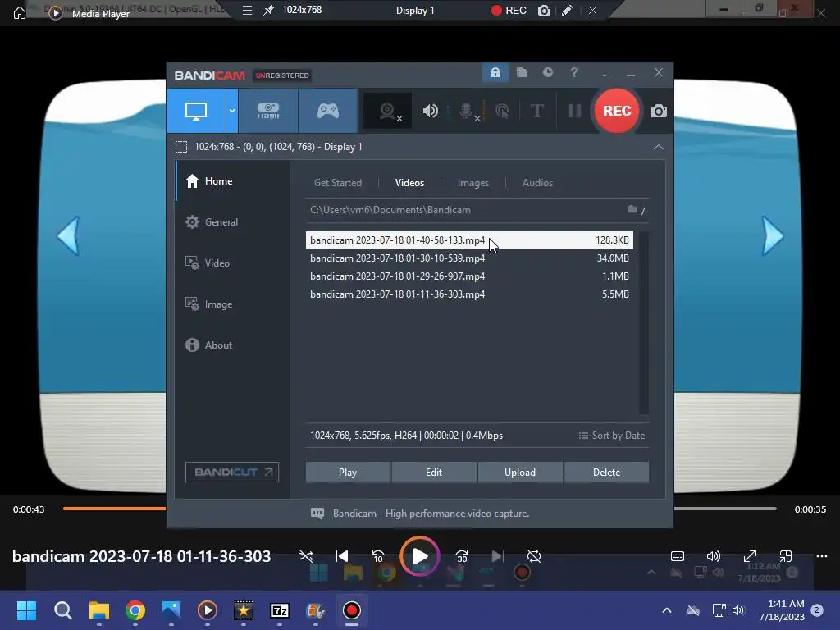Click the Upload button
The width and height of the screenshot is (840, 630).
(519, 472)
